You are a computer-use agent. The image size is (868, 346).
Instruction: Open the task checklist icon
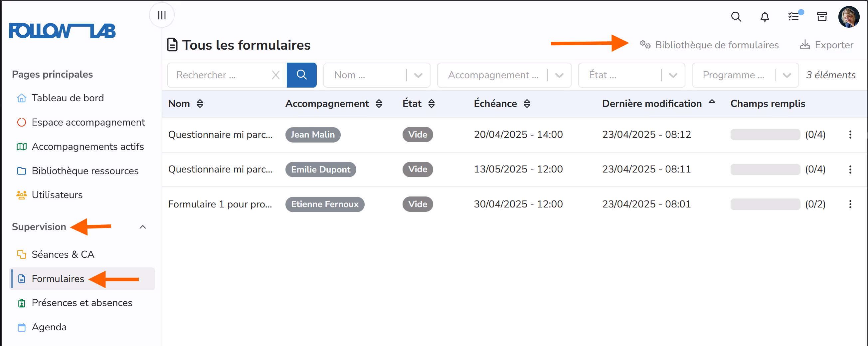794,17
